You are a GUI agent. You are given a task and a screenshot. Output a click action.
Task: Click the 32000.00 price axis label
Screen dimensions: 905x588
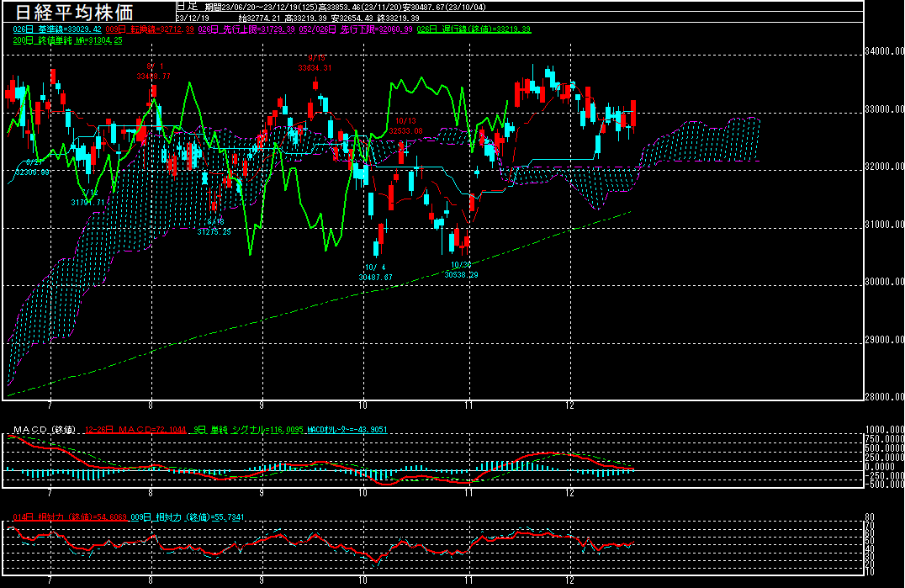pos(885,167)
